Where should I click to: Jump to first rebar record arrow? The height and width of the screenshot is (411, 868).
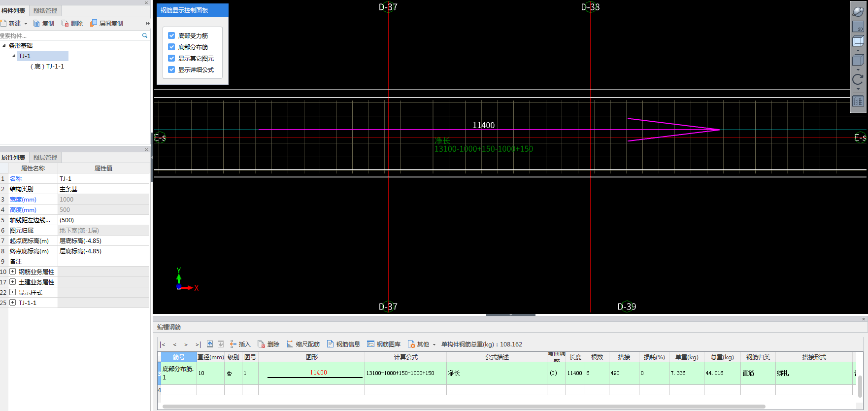click(x=163, y=344)
